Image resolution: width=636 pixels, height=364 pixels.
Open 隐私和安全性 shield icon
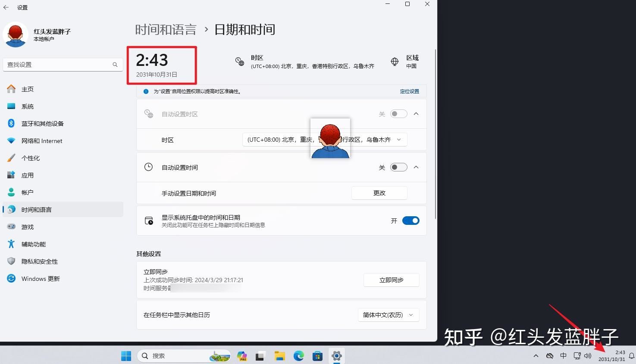[11, 261]
